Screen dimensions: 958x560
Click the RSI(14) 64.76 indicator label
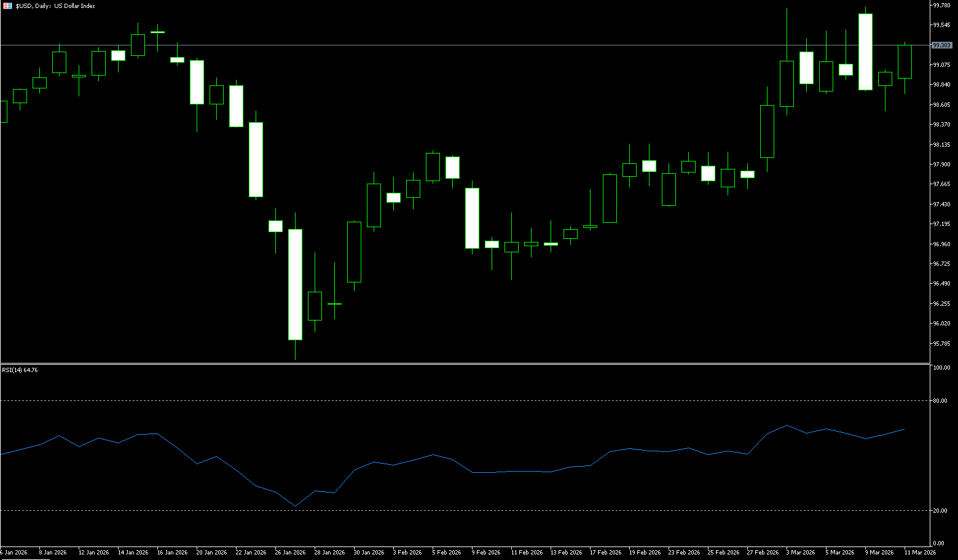tap(20, 370)
